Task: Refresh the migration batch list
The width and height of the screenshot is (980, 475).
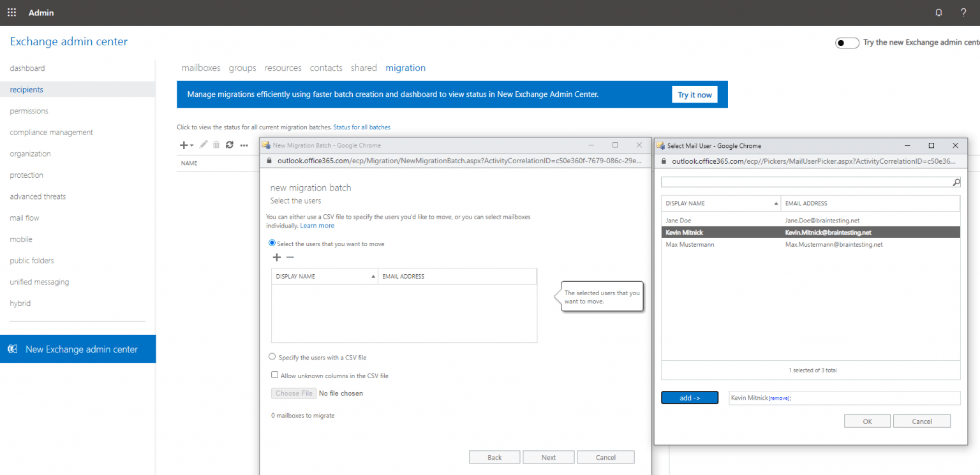Action: (230, 145)
